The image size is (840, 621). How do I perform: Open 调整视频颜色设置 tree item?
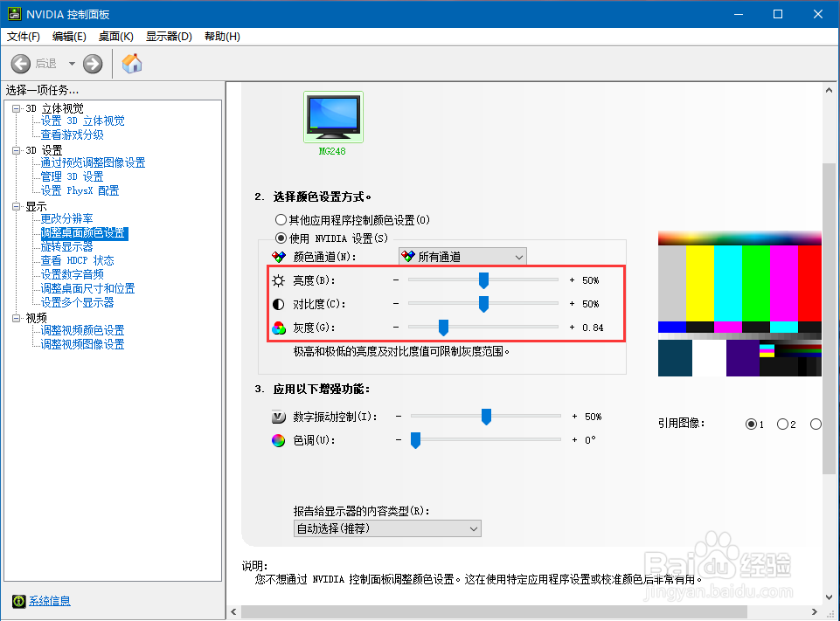(82, 330)
